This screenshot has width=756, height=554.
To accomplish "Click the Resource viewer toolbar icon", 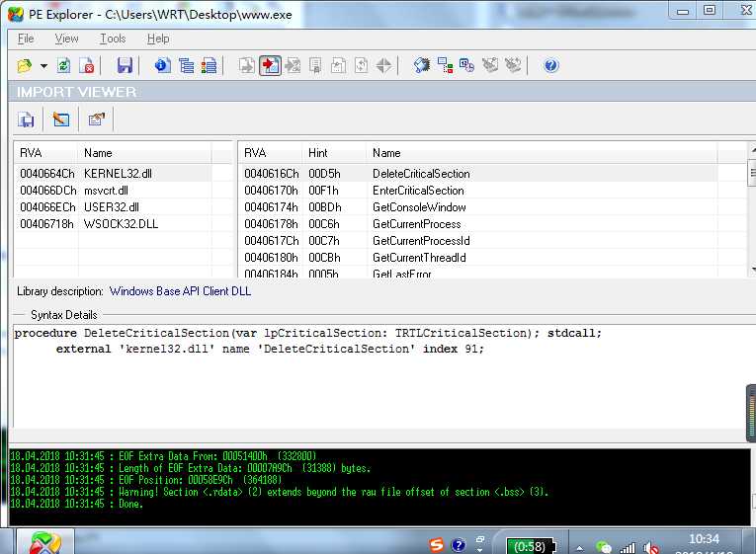I will coord(293,65).
